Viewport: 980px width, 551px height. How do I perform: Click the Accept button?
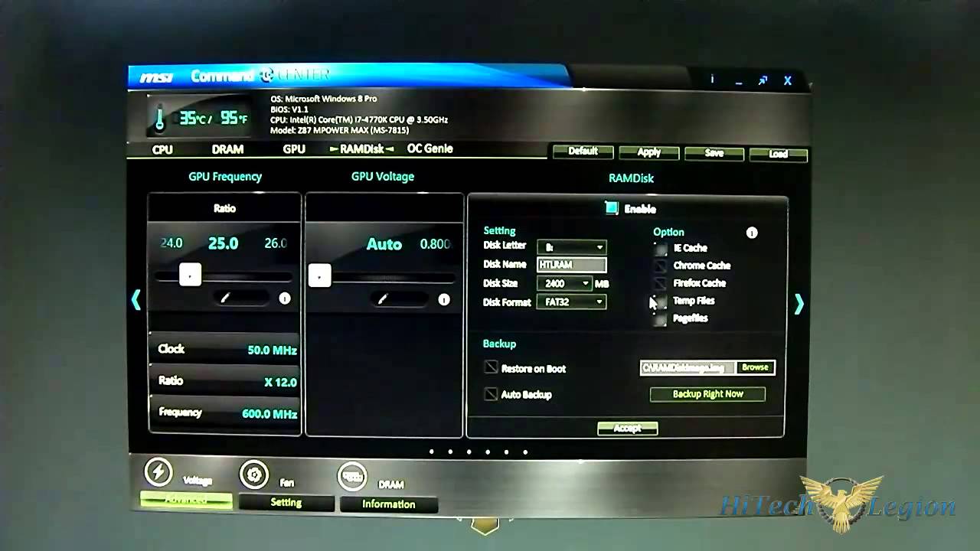coord(627,429)
